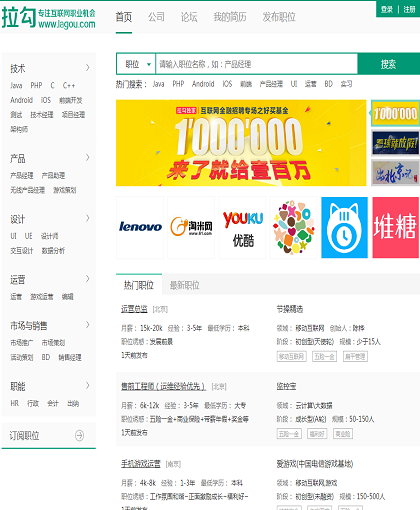Open the yellow 来了就给壹百万 main banner
This screenshot has width=420, height=510.
(x=241, y=143)
